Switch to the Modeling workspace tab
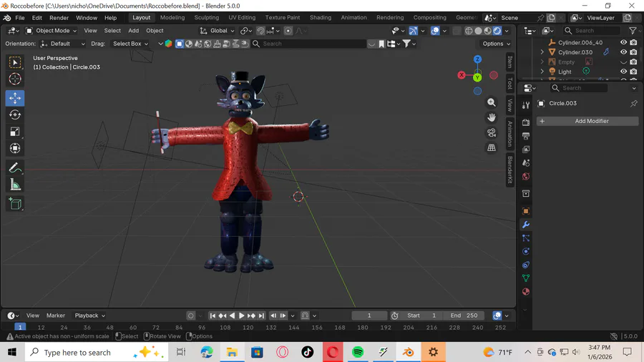Screen dimensions: 644x362 172,18
